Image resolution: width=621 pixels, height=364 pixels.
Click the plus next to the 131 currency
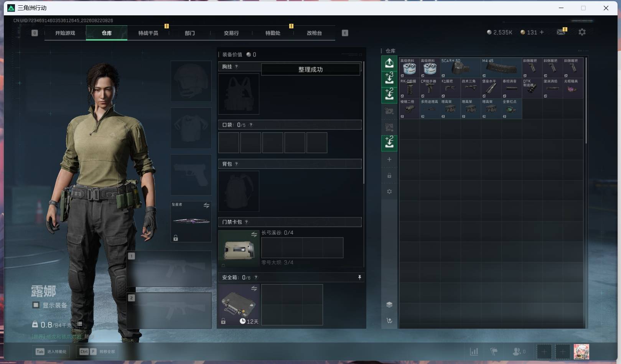click(x=542, y=32)
